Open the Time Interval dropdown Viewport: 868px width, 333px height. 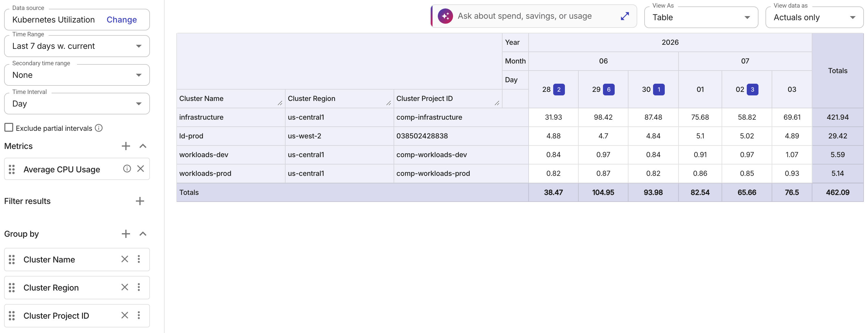point(77,104)
